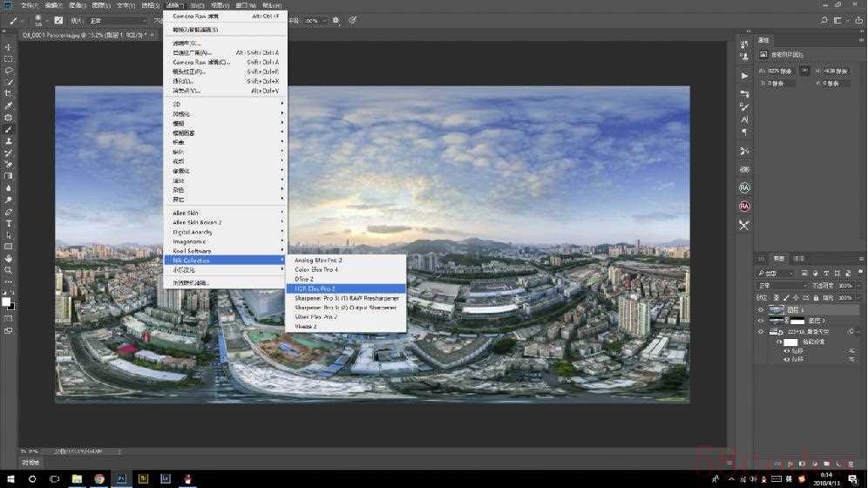Screen dimensions: 868x488
Task: Select the Crop tool
Action: pyautogui.click(x=9, y=94)
